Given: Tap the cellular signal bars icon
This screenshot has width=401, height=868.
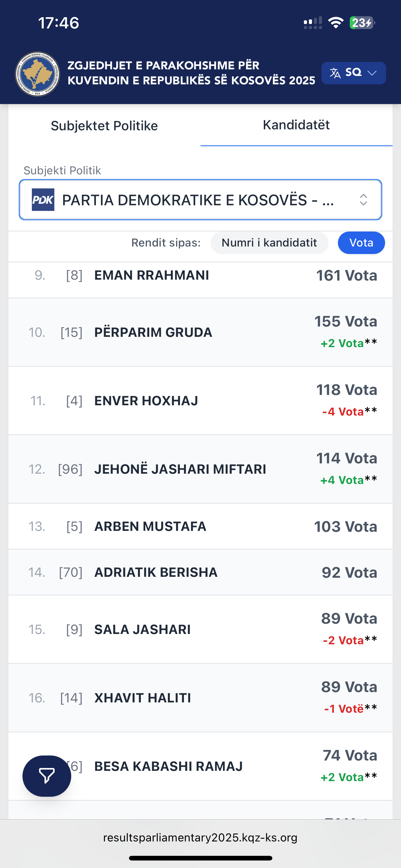Looking at the screenshot, I should coord(313,23).
